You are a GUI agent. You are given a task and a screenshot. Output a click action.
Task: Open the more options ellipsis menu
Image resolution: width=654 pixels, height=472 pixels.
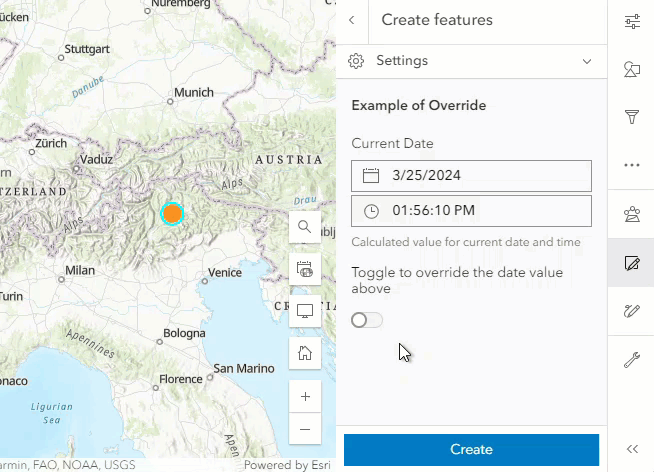point(631,165)
